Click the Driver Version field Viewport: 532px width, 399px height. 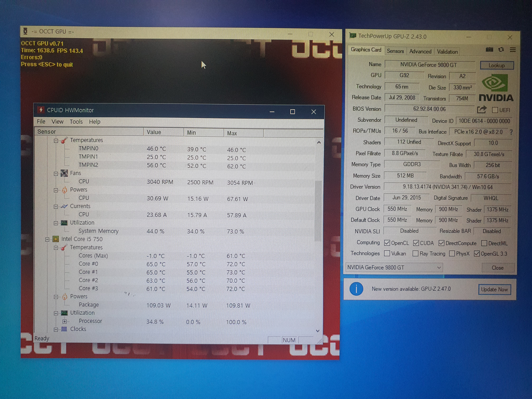tap(448, 187)
